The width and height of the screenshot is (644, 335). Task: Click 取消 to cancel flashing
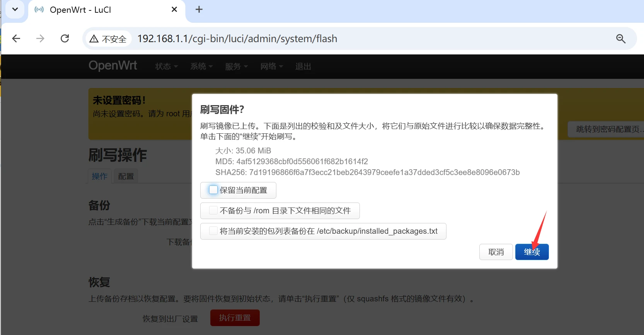(x=496, y=252)
